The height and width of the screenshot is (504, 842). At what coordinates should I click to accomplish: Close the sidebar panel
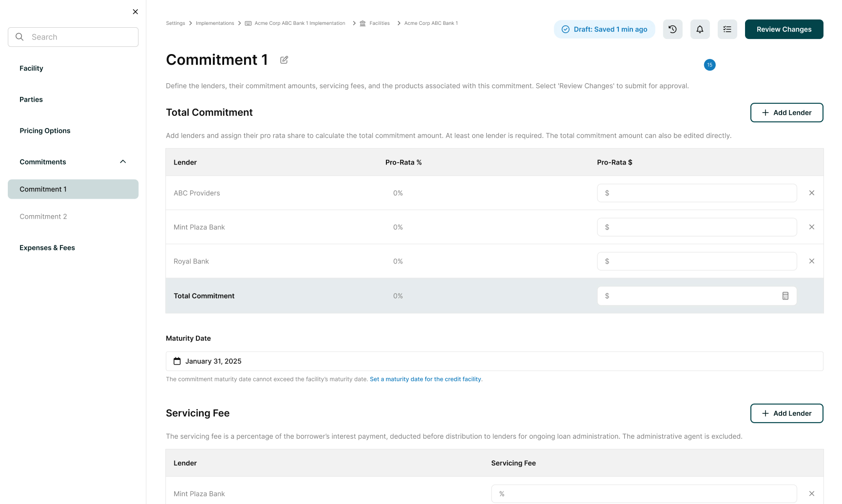click(135, 11)
